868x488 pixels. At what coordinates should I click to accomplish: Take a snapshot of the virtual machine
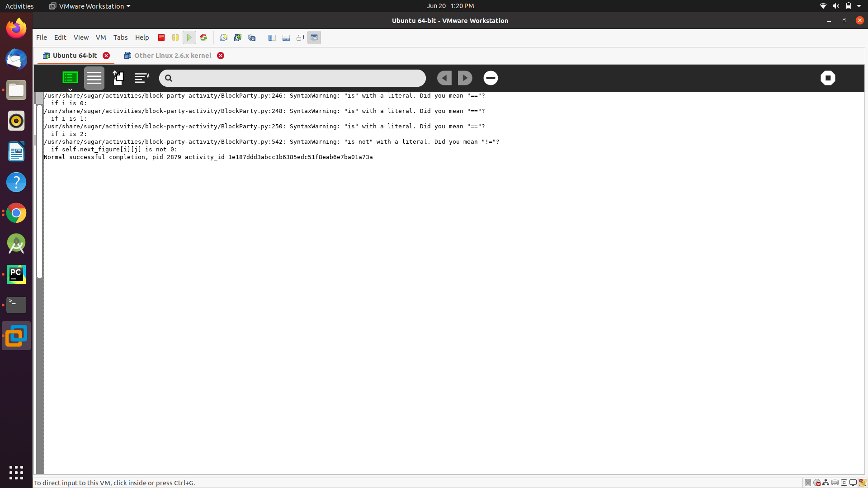click(x=224, y=38)
